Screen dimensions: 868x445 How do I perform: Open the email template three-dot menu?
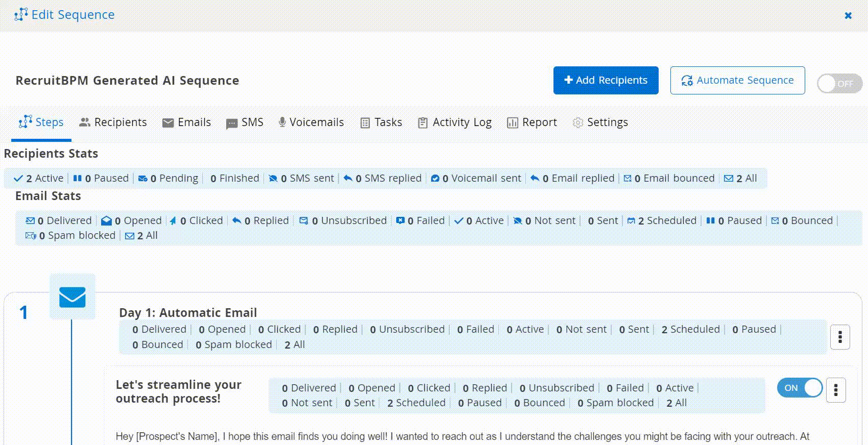click(836, 390)
